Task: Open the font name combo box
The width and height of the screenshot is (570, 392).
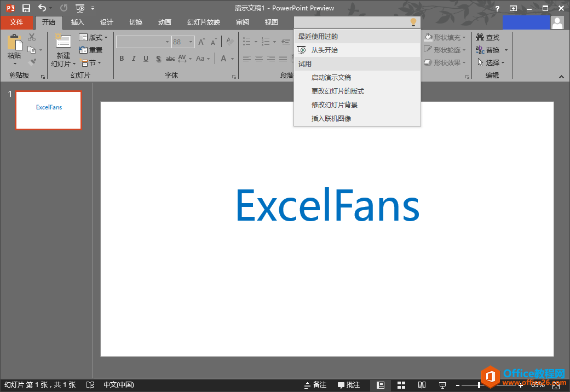Action: 143,42
